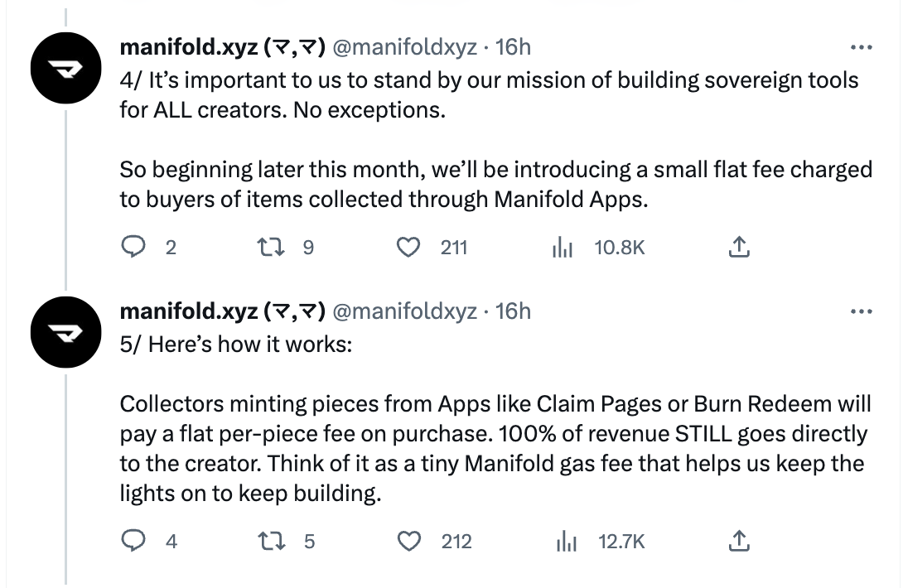Open the 16h timestamp of the 5/ tweet
The height and width of the screenshot is (588, 903).
point(513,311)
